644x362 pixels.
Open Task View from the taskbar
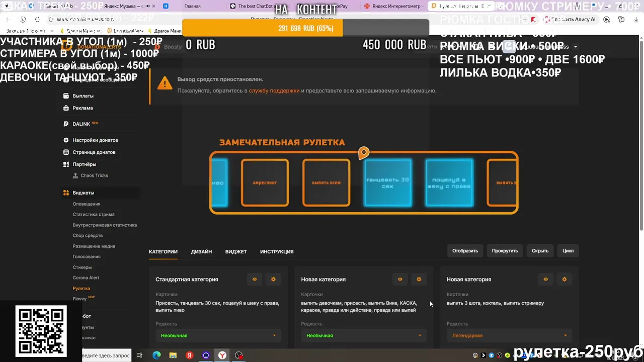[139, 355]
